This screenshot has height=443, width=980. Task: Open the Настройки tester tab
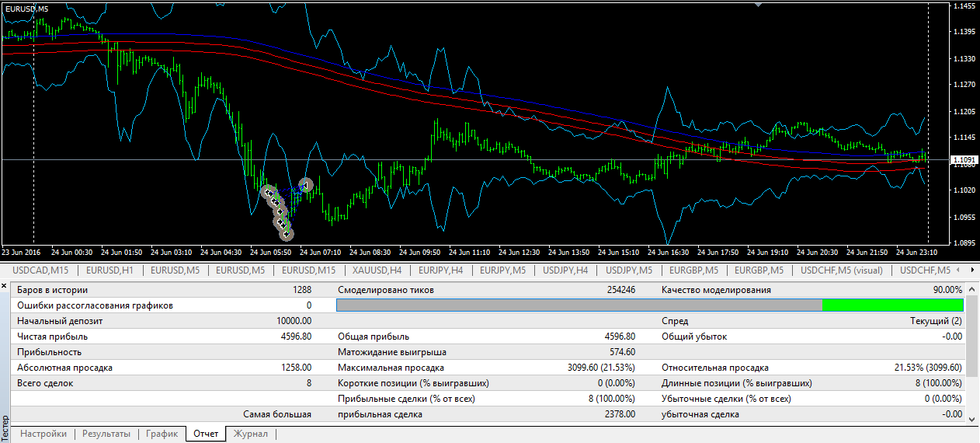point(43,434)
